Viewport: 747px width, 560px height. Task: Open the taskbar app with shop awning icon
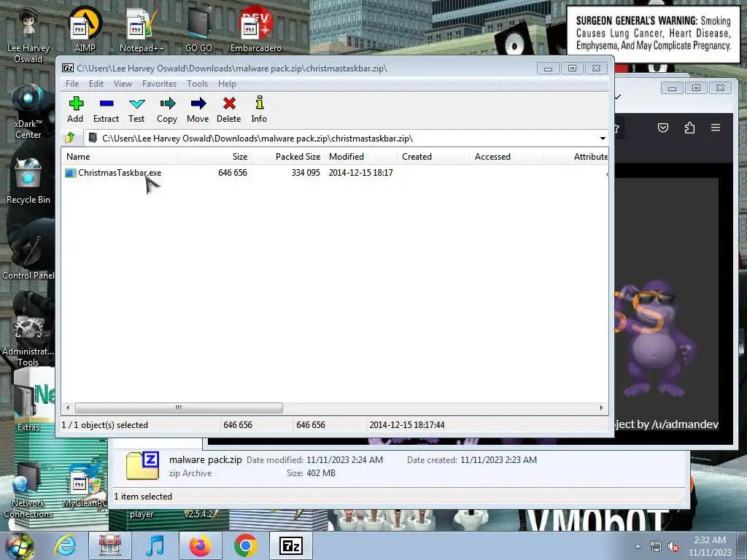click(x=110, y=545)
